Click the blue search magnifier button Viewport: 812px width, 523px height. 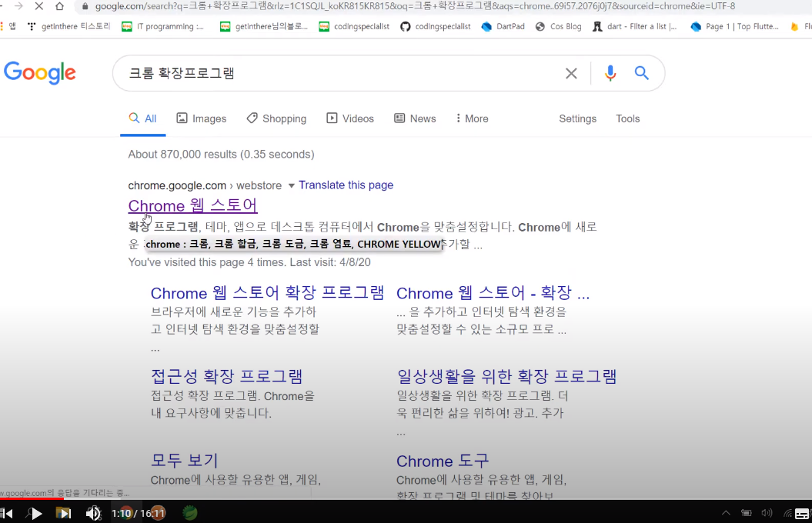pos(642,73)
